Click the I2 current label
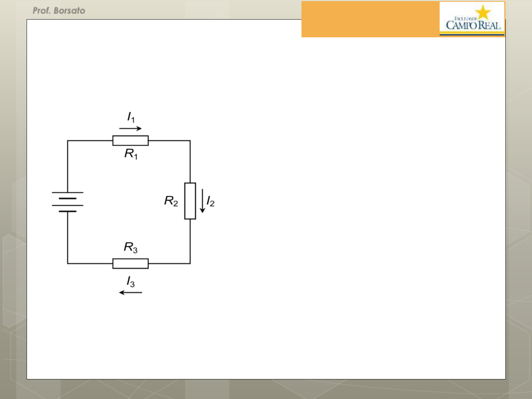 pyautogui.click(x=211, y=201)
